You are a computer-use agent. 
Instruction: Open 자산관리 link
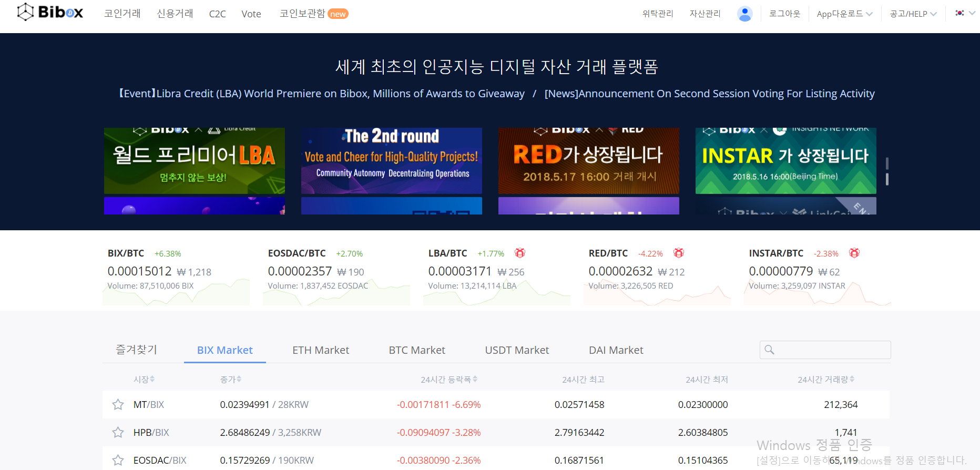[x=705, y=14]
